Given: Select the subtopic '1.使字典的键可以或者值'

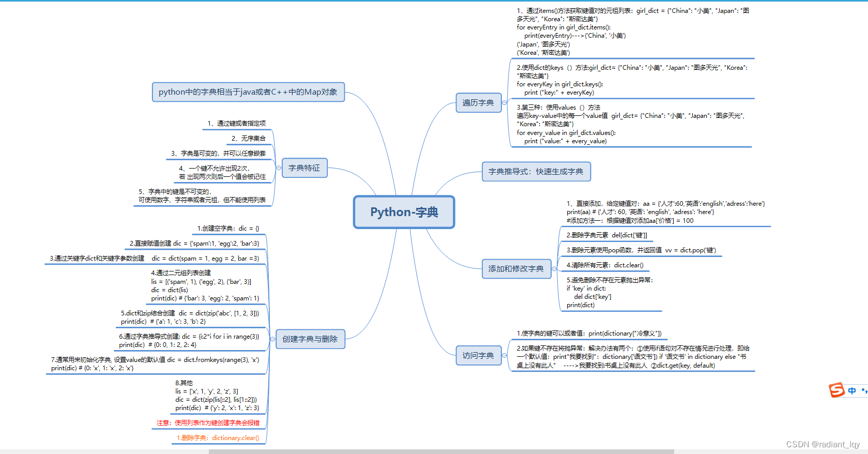Looking at the screenshot, I should tap(589, 334).
